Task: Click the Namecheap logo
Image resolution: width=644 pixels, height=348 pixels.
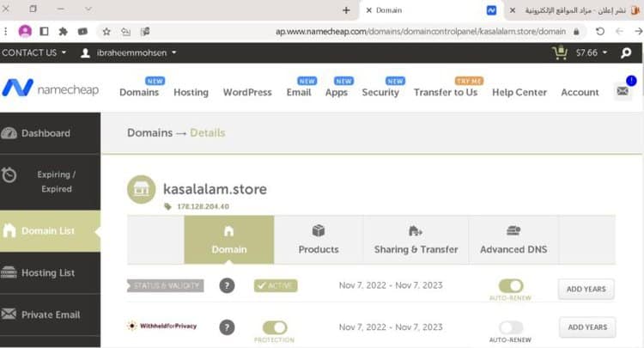Action: pyautogui.click(x=51, y=89)
